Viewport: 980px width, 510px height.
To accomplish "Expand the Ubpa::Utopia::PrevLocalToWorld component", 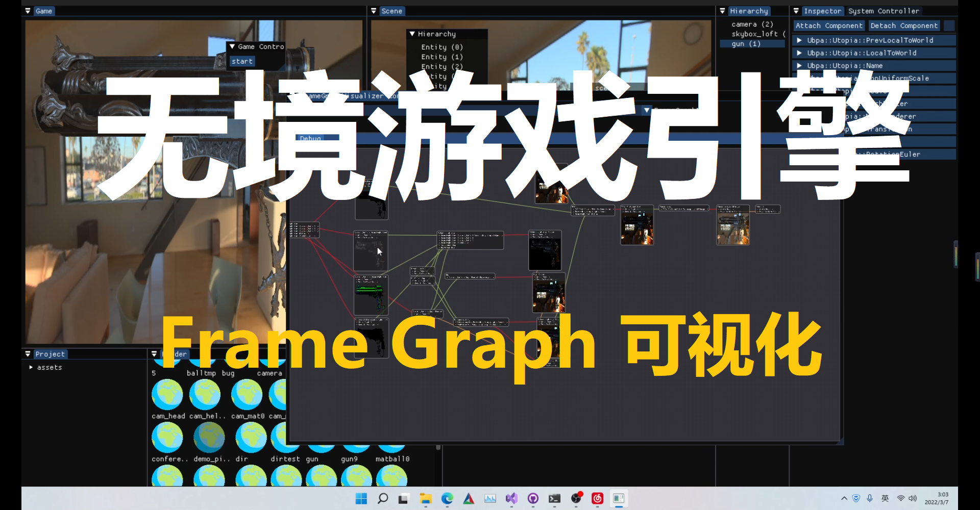I will (799, 40).
